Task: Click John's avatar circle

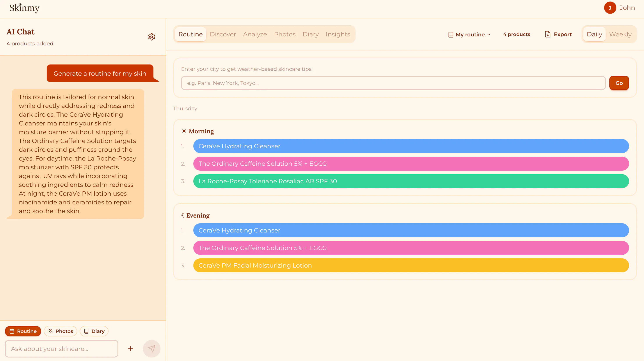Action: pos(610,8)
